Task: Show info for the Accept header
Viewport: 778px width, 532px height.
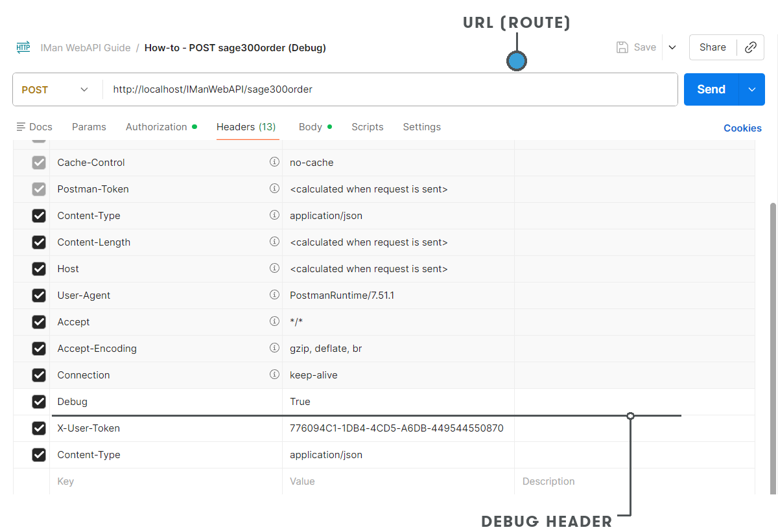Action: pyautogui.click(x=274, y=321)
